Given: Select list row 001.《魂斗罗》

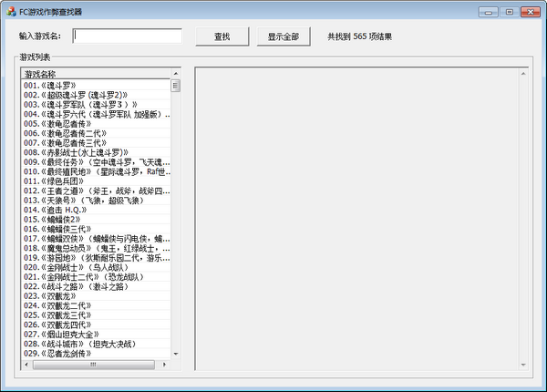Looking at the screenshot, I should coord(96,85).
